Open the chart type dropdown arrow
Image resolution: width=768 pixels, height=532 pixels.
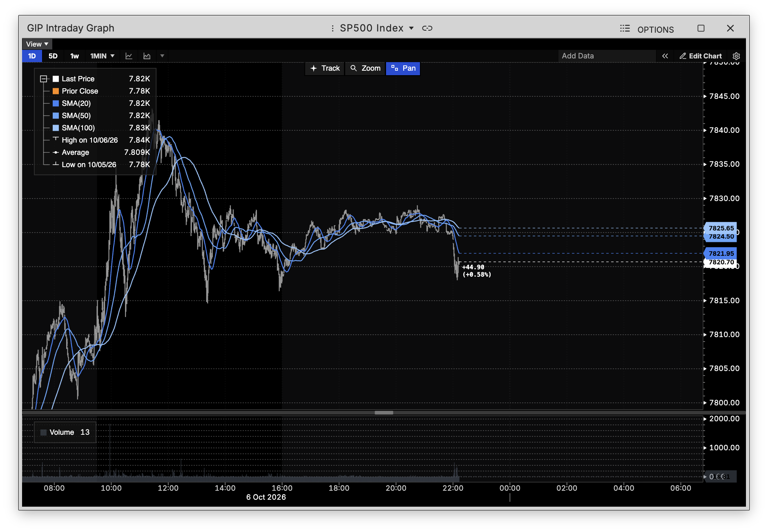(x=162, y=56)
